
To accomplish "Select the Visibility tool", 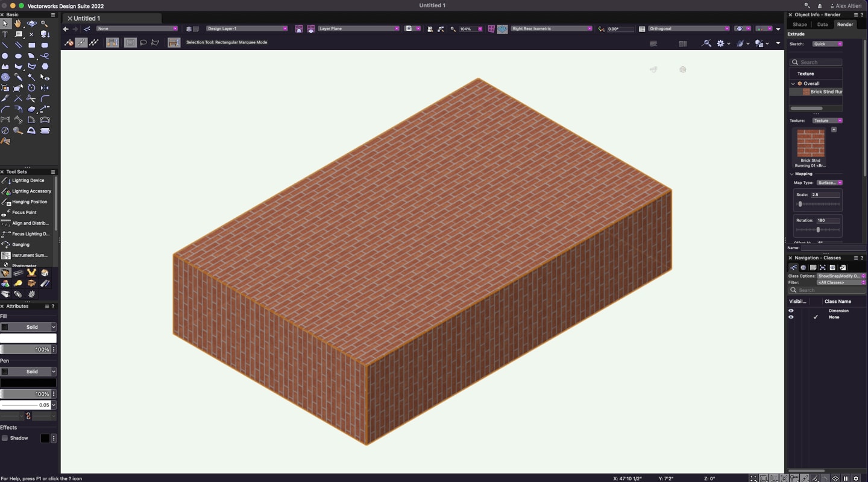I will [x=45, y=77].
